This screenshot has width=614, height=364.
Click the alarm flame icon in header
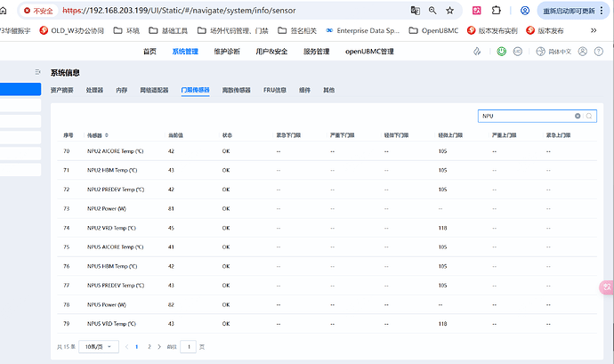(477, 52)
